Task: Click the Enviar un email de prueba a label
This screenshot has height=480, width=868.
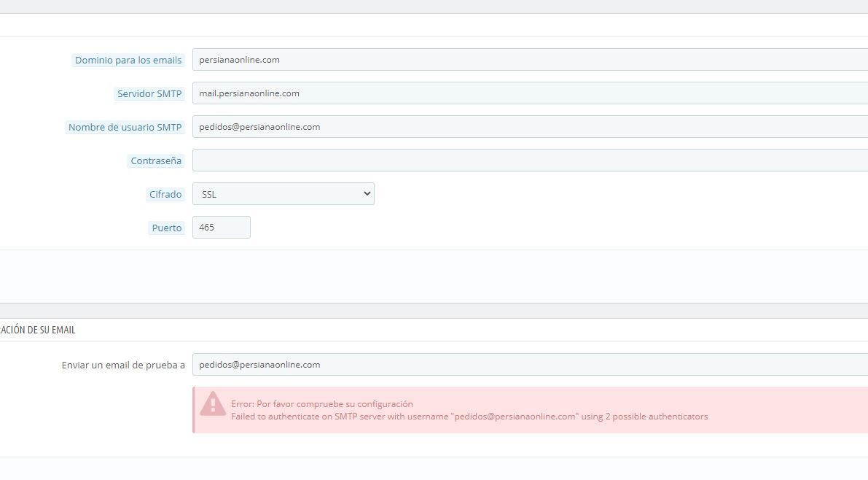Action: pyautogui.click(x=123, y=365)
